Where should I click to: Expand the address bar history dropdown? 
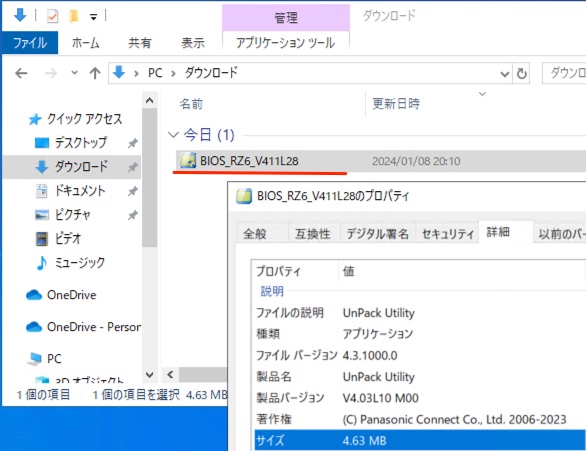click(505, 74)
